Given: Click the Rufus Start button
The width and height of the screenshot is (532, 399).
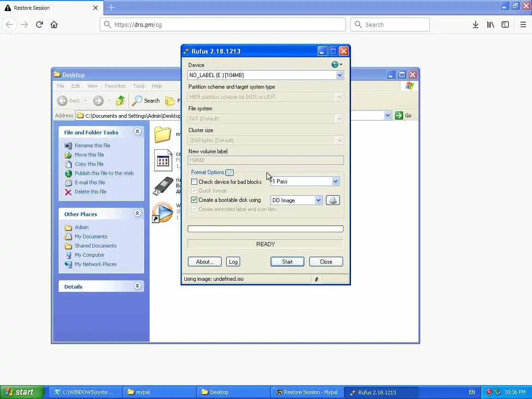Looking at the screenshot, I should click(x=287, y=261).
